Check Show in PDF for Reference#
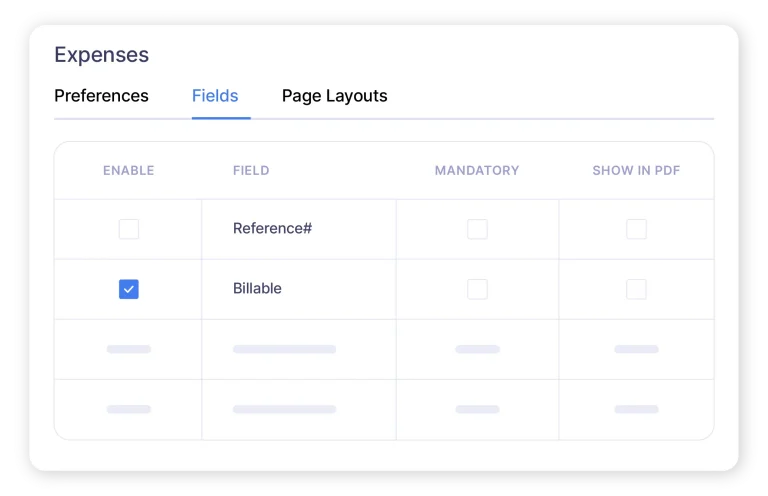Screen dimensions: 768x496 [x=636, y=229]
